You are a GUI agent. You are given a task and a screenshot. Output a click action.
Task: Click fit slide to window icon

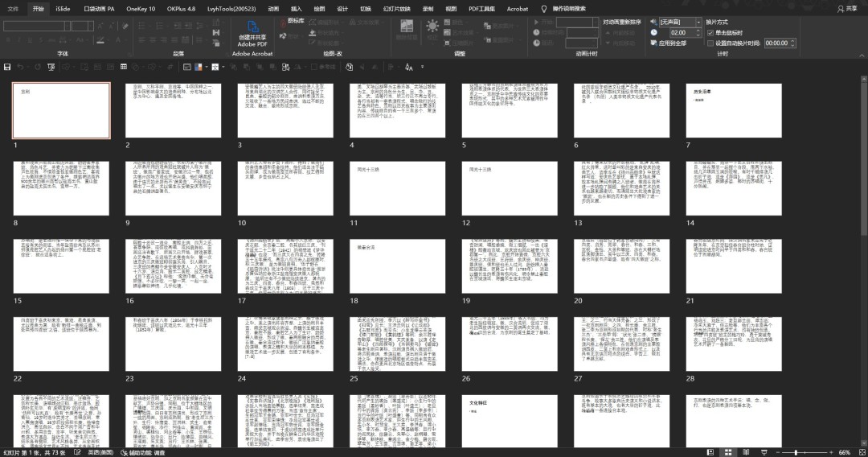(861, 452)
